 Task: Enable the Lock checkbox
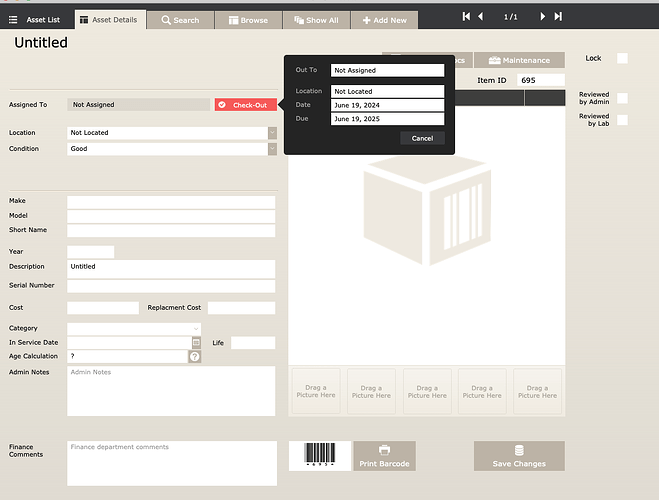coord(622,59)
